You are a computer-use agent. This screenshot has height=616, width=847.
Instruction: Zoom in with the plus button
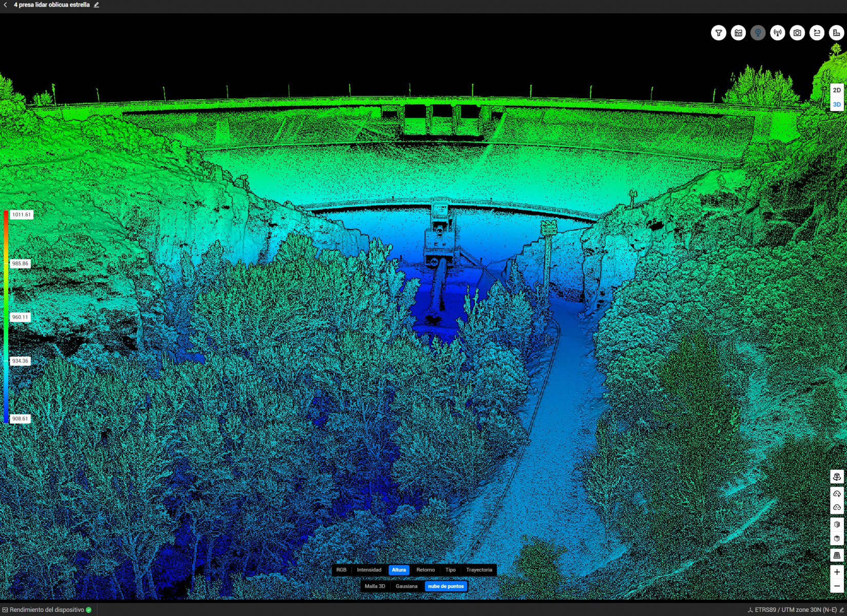tap(837, 572)
